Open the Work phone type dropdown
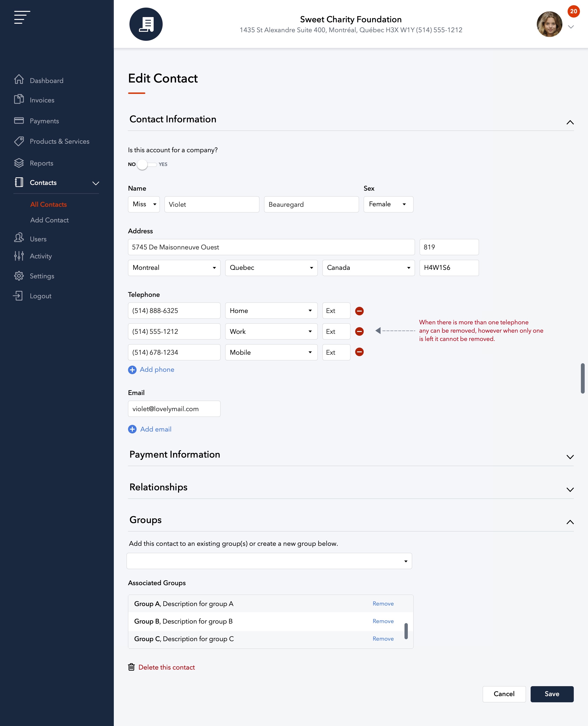This screenshot has width=588, height=726. click(x=271, y=331)
